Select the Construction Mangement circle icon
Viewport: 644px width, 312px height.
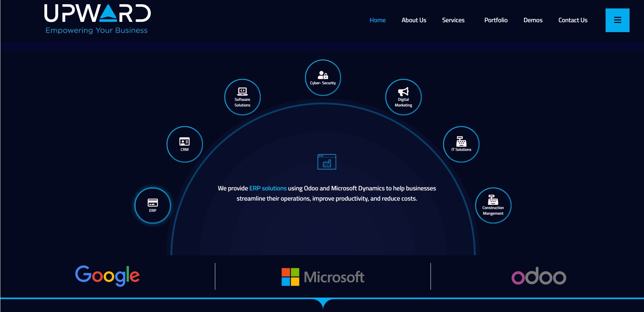[493, 206]
